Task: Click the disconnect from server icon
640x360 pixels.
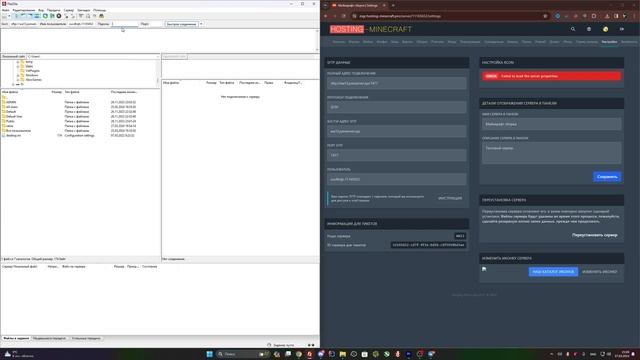Action: point(66,16)
